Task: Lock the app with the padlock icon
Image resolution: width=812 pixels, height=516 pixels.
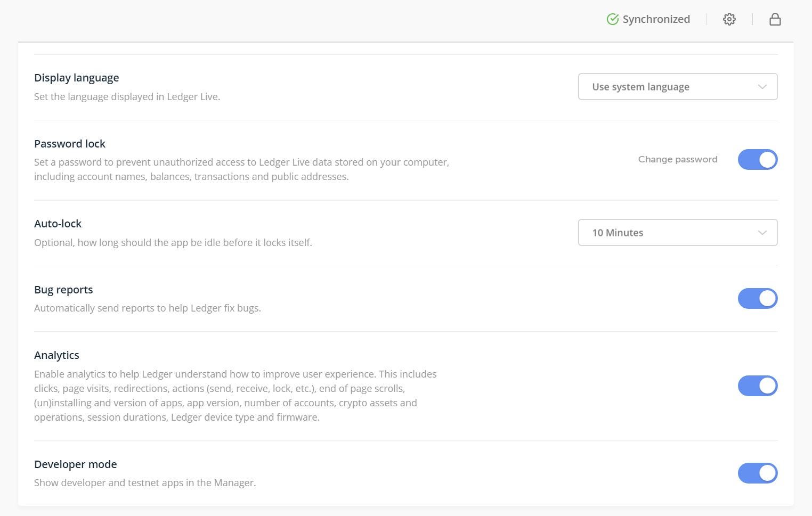Action: pyautogui.click(x=775, y=19)
